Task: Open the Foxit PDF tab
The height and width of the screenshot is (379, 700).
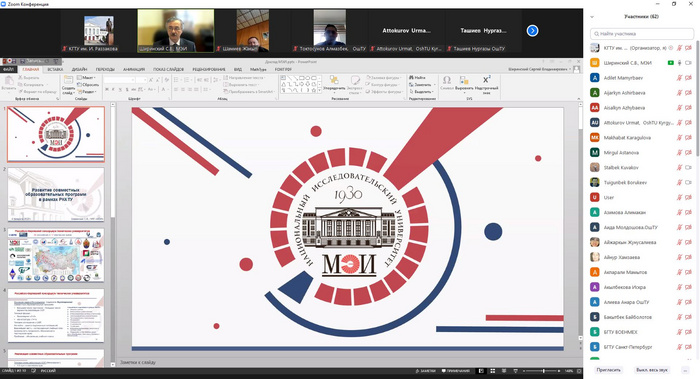Action: coord(283,69)
